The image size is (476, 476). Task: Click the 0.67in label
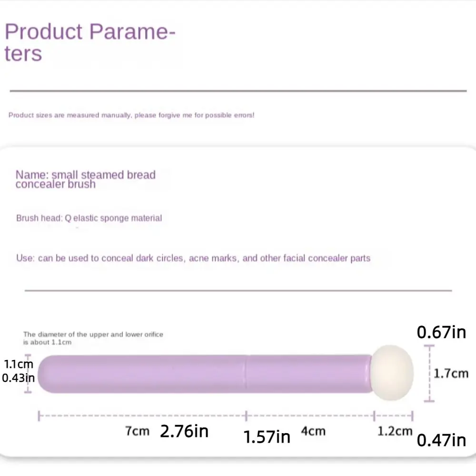[441, 332]
